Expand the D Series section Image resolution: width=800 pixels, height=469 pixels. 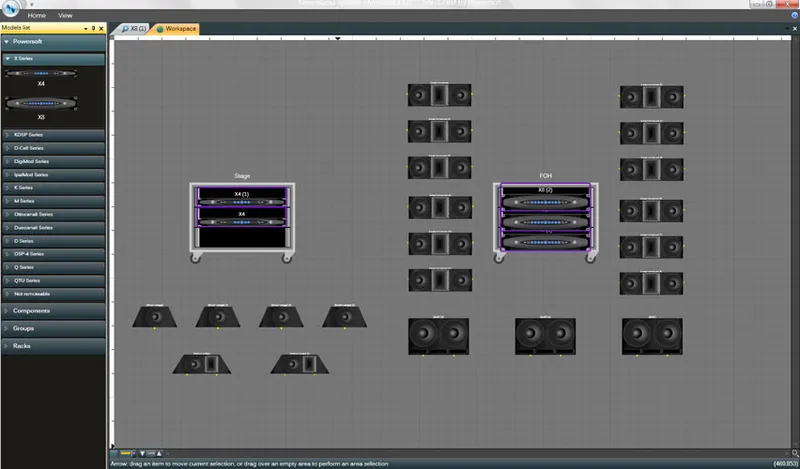point(53,241)
